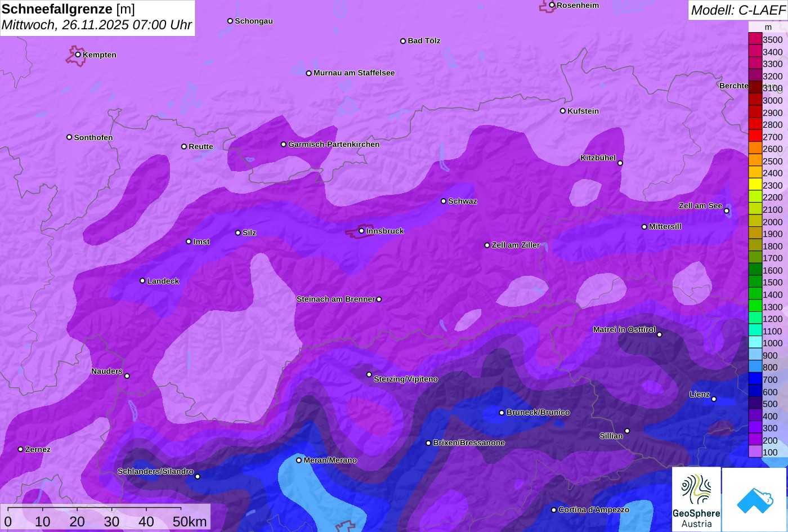Click the date Mittwoch, 26.11.2025 07:00 Uhr

[97, 25]
